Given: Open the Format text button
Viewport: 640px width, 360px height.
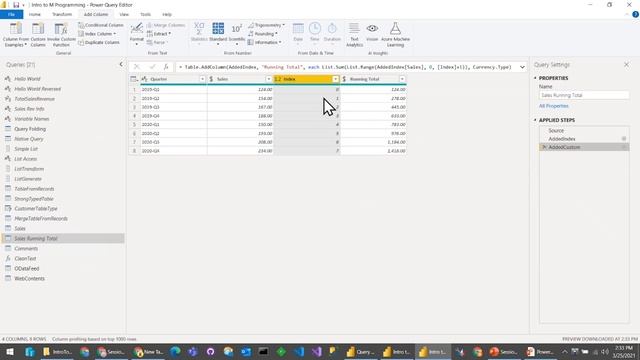Looking at the screenshot, I should coord(137,33).
